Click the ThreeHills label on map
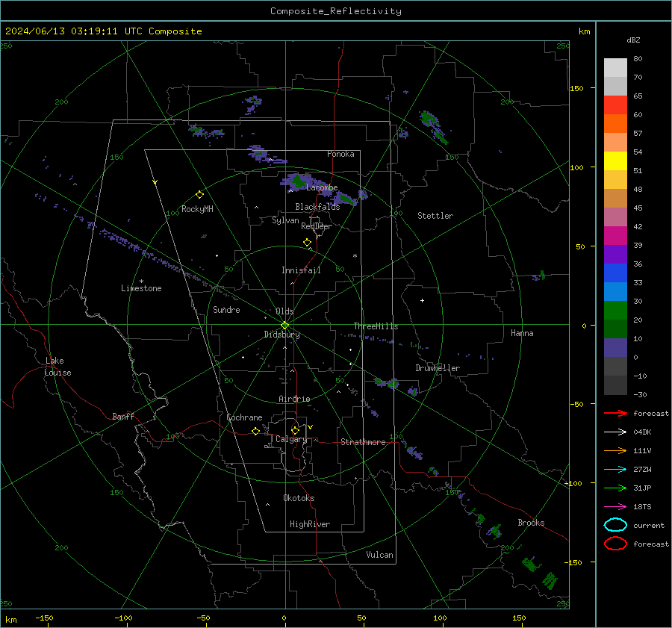 [376, 326]
